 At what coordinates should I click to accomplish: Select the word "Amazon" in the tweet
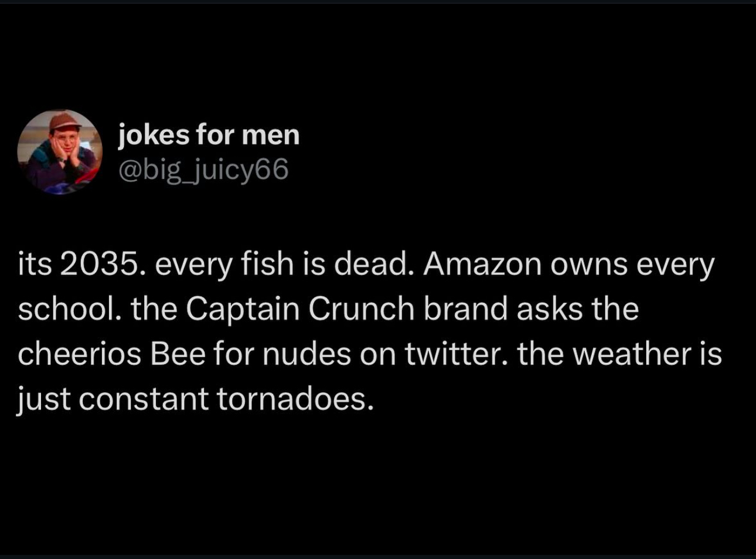click(x=482, y=264)
